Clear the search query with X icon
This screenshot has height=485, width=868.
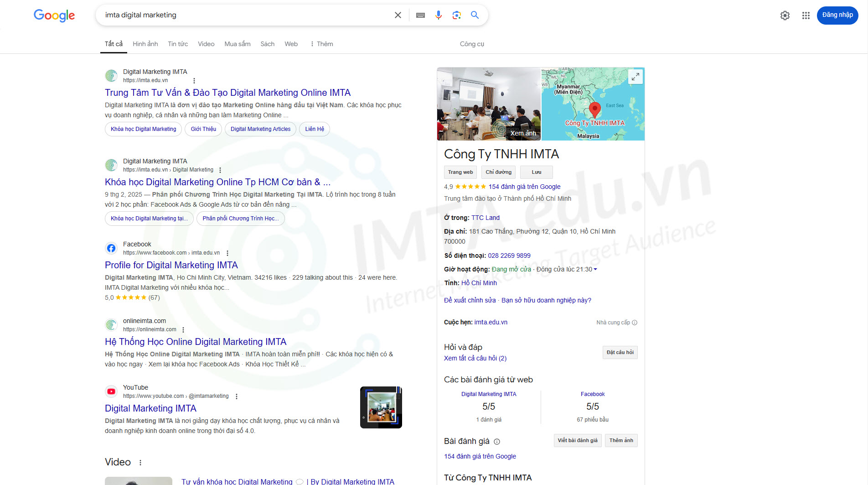tap(398, 15)
